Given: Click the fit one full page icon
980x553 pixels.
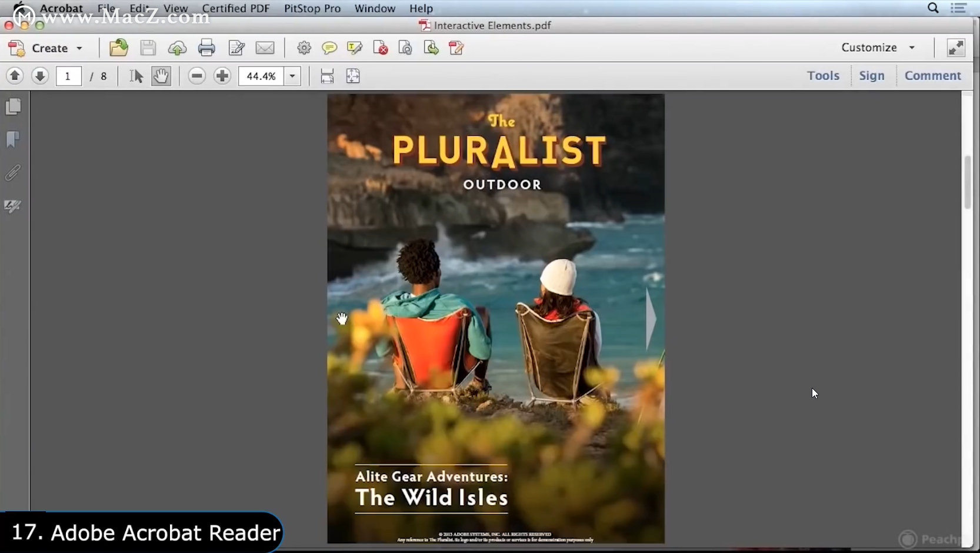Looking at the screenshot, I should (353, 76).
